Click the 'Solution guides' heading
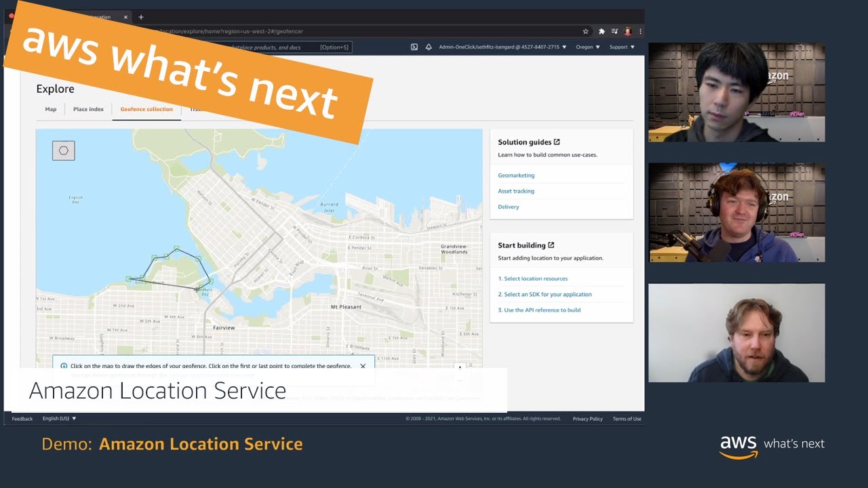 click(x=524, y=142)
